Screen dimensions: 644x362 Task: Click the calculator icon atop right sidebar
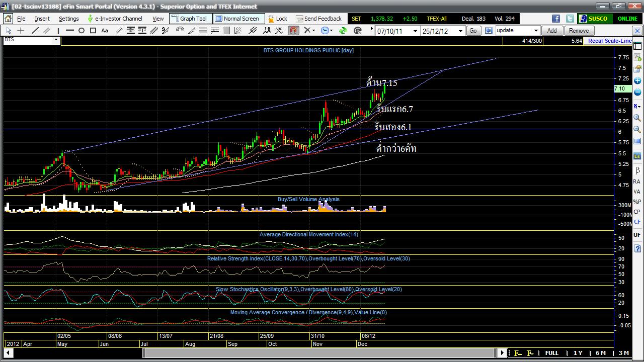pos(637,46)
